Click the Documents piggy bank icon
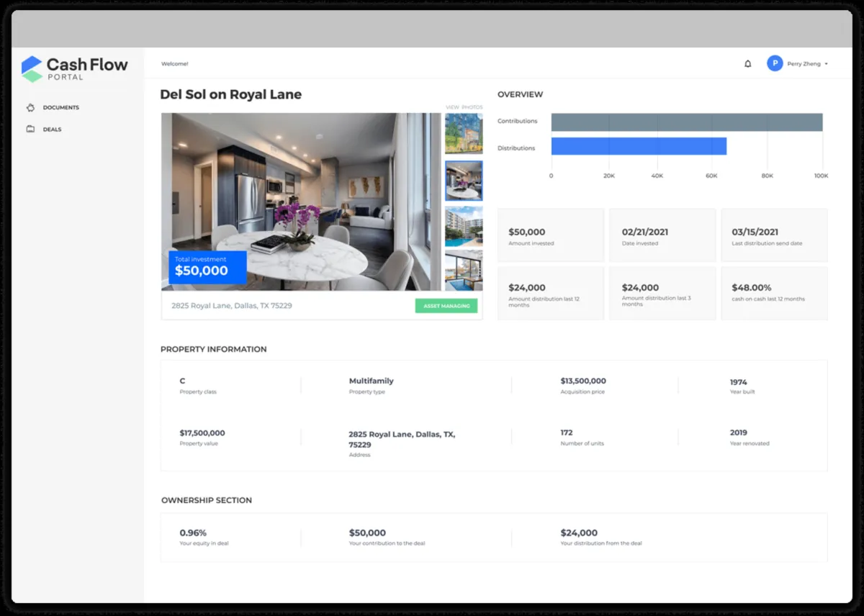The height and width of the screenshot is (616, 864). pyautogui.click(x=30, y=108)
